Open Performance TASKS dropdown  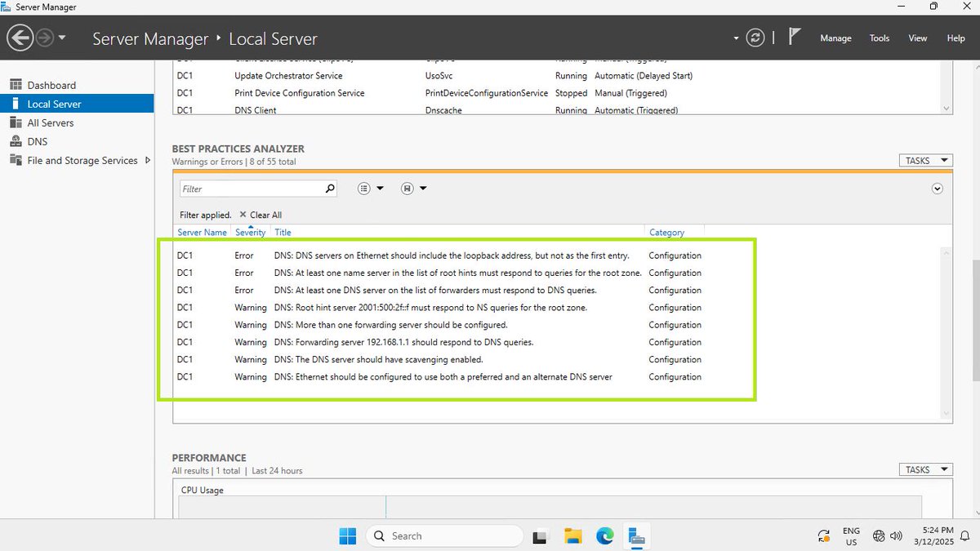(926, 469)
